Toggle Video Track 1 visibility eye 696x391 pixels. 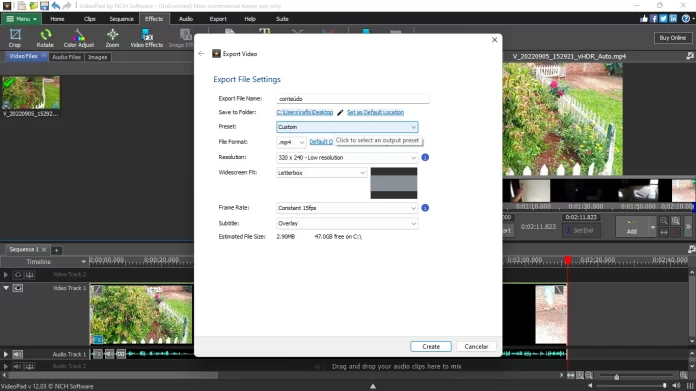(18, 288)
